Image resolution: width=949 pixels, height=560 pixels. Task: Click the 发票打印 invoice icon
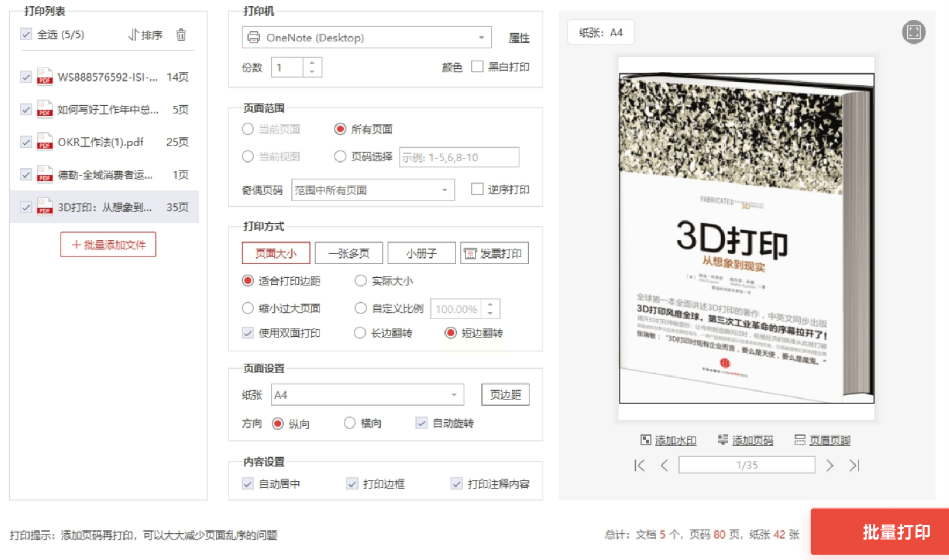click(x=470, y=253)
